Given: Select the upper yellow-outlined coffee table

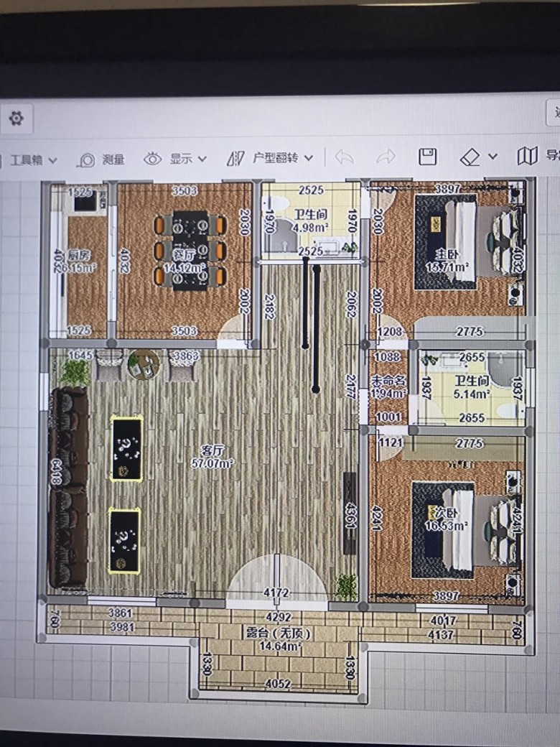Looking at the screenshot, I should (126, 448).
